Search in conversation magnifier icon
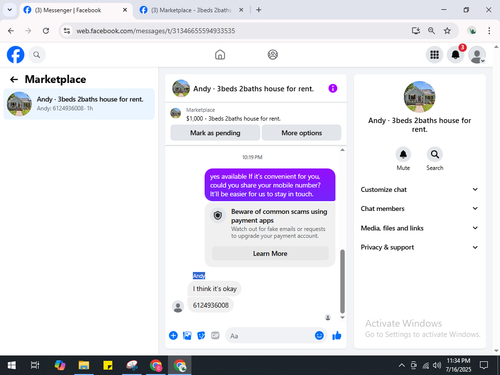Viewport: 500px width, 375px height. (435, 154)
